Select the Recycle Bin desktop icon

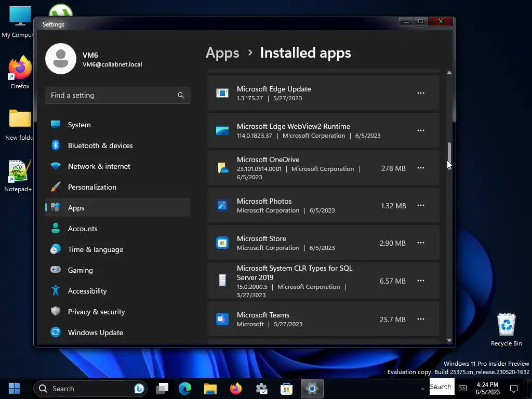pyautogui.click(x=506, y=329)
